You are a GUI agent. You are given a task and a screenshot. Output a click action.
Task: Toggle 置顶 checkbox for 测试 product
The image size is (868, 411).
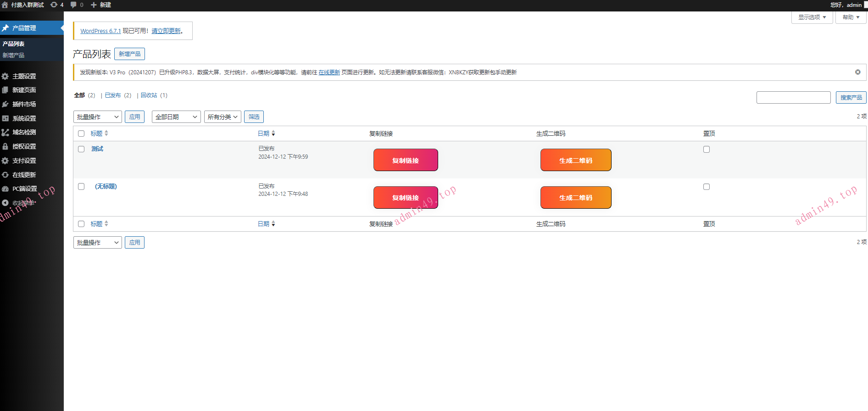(x=707, y=150)
